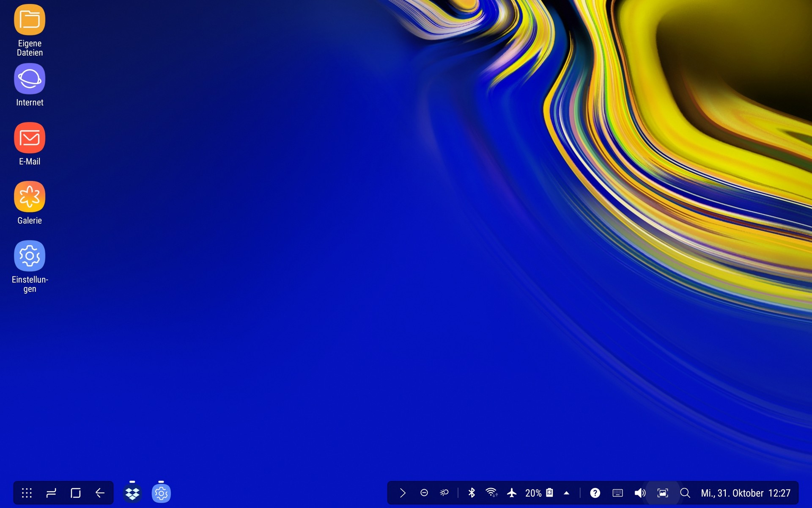The image size is (812, 508).
Task: Open the Eigene Dateien app
Action: (30, 20)
